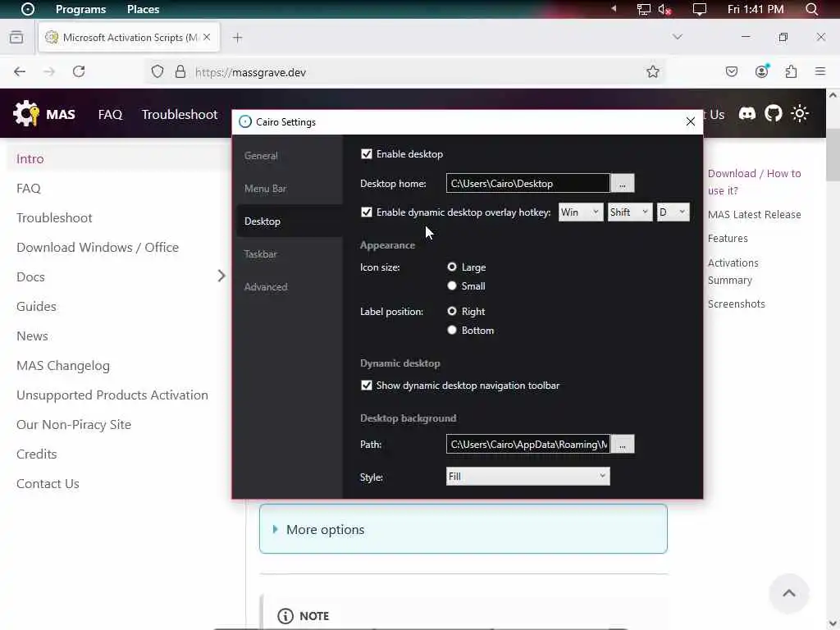Image resolution: width=840 pixels, height=630 pixels.
Task: Select Small icon size
Action: pyautogui.click(x=452, y=285)
